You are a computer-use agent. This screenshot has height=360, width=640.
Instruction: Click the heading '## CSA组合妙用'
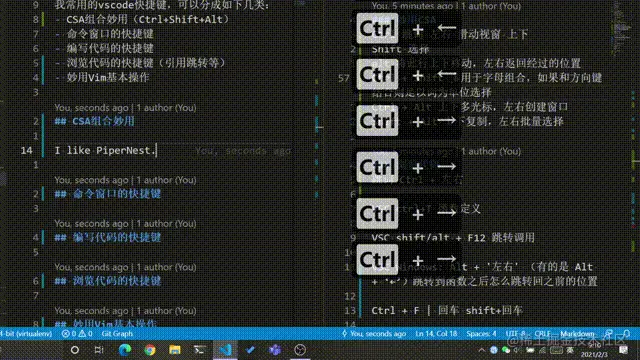95,121
